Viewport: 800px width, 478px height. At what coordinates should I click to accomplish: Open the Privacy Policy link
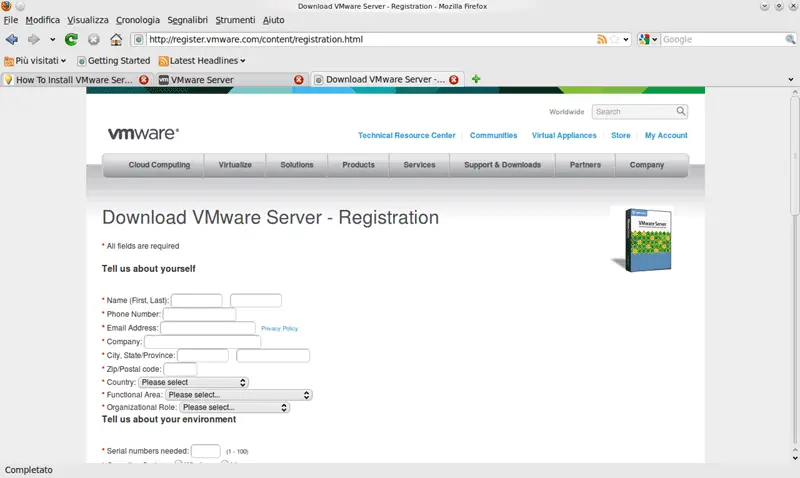(x=280, y=329)
